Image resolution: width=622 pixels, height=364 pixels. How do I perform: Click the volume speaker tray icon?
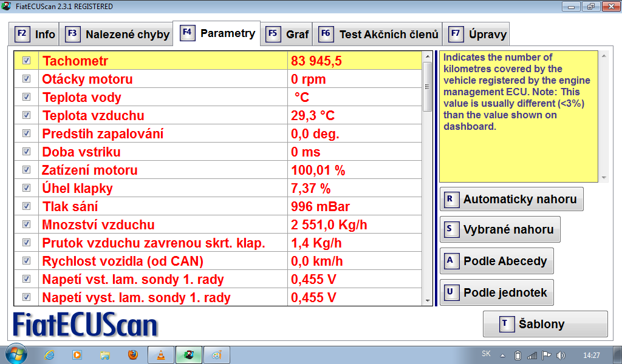pyautogui.click(x=560, y=355)
